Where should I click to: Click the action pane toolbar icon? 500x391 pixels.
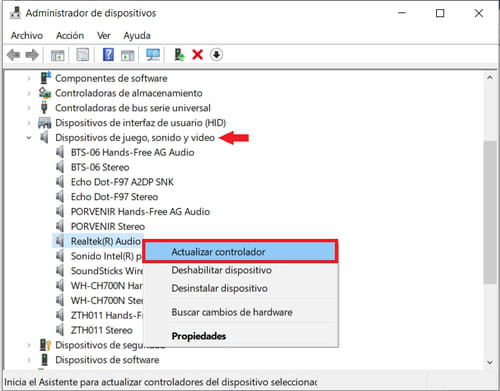[128, 55]
